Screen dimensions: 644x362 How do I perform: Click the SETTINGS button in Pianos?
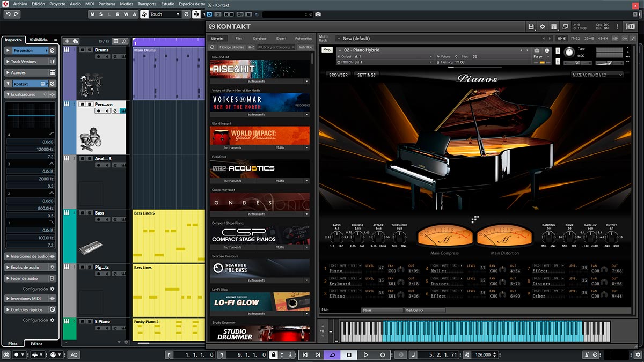pos(367,75)
